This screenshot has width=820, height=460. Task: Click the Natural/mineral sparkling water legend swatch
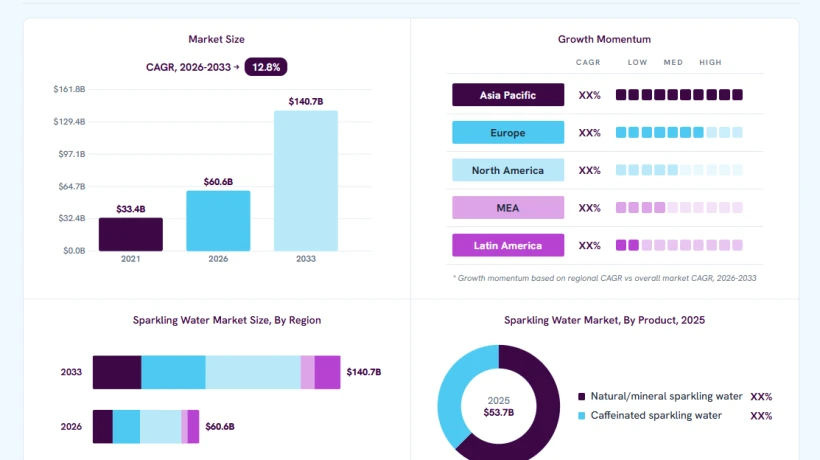coord(582,397)
